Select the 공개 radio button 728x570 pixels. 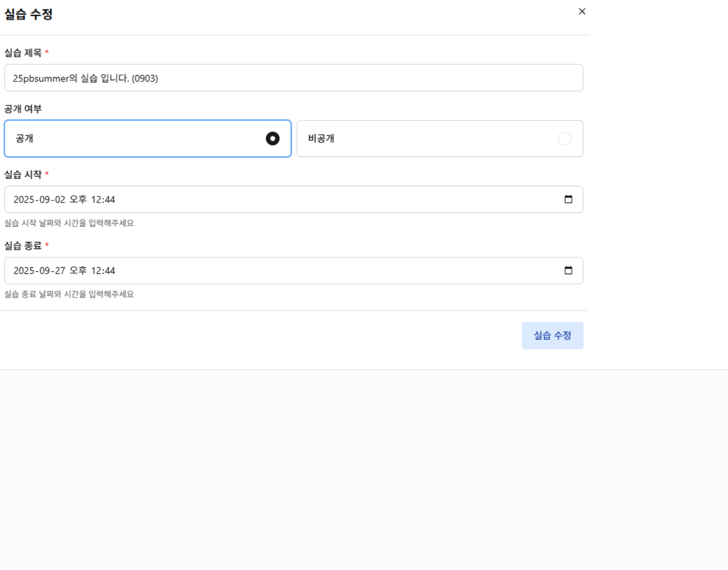tap(272, 139)
